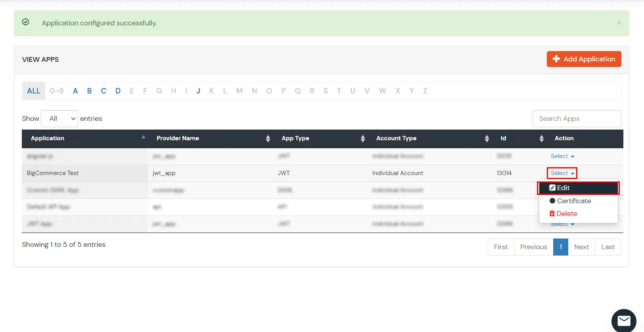Click the green success checkmark icon
Screen dimensions: 644x332
coord(25,22)
